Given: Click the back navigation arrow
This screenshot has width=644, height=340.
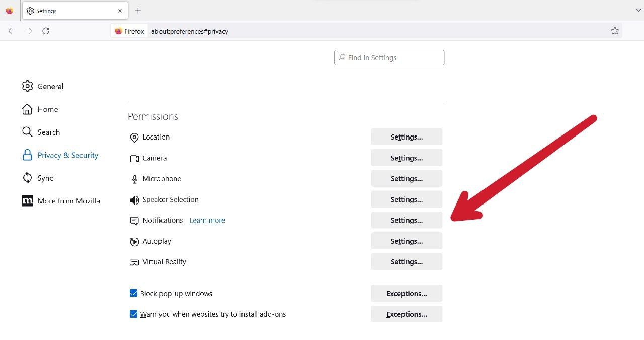Looking at the screenshot, I should click(x=12, y=31).
